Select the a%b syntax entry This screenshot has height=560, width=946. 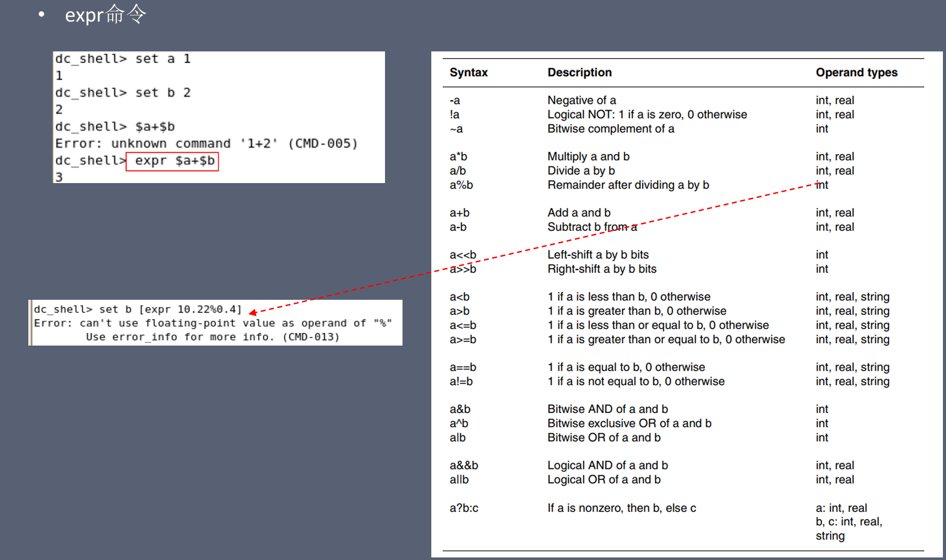click(461, 185)
